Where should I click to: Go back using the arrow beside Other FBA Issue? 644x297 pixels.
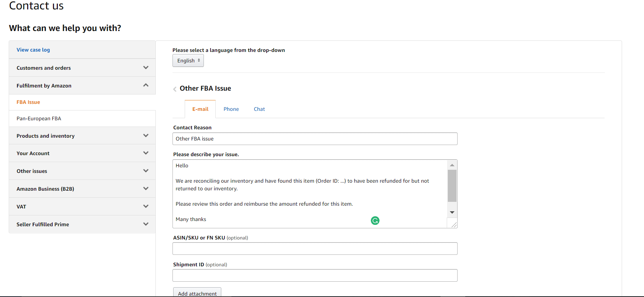click(175, 89)
